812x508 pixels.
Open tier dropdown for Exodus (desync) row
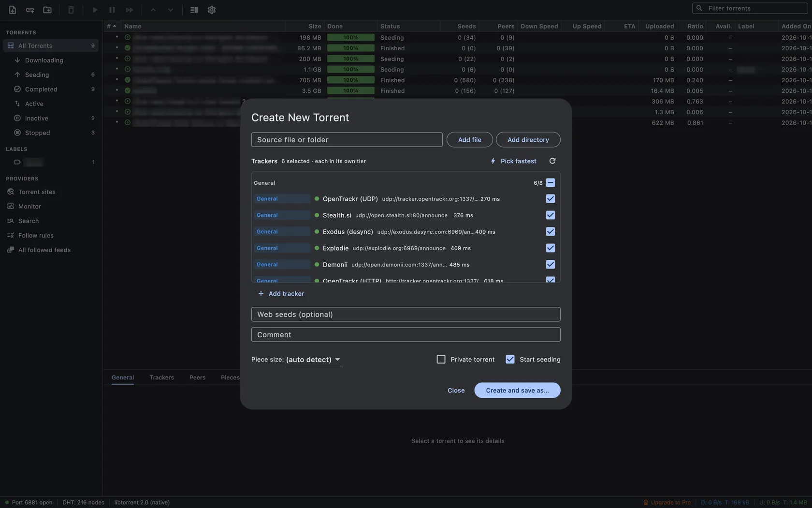click(x=282, y=232)
